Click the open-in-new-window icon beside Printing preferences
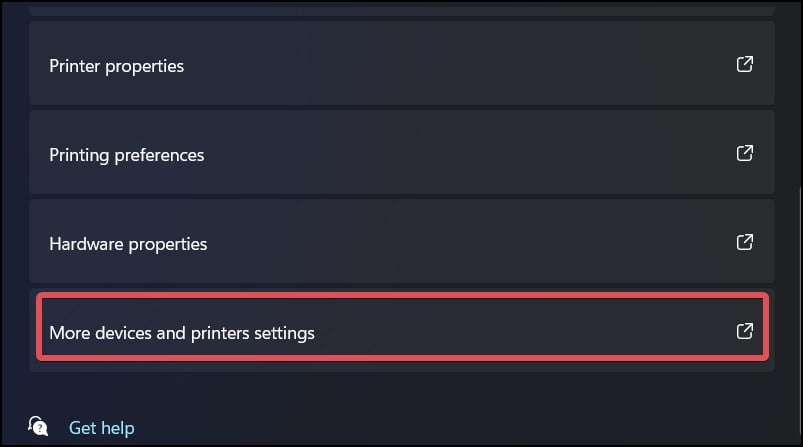803x447 pixels. point(745,153)
